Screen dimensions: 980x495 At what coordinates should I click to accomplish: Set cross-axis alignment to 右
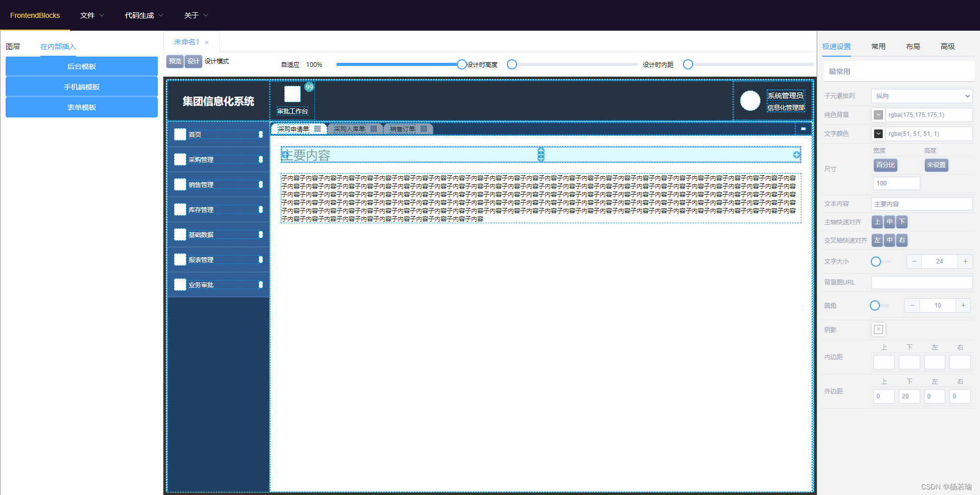click(902, 240)
